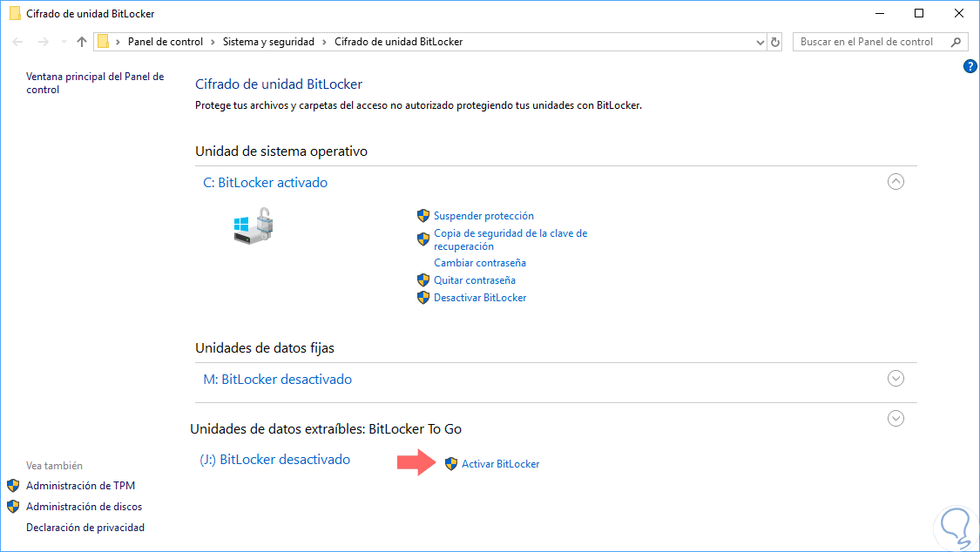The width and height of the screenshot is (980, 552).
Task: Click the title bar folder icon
Action: 15,13
